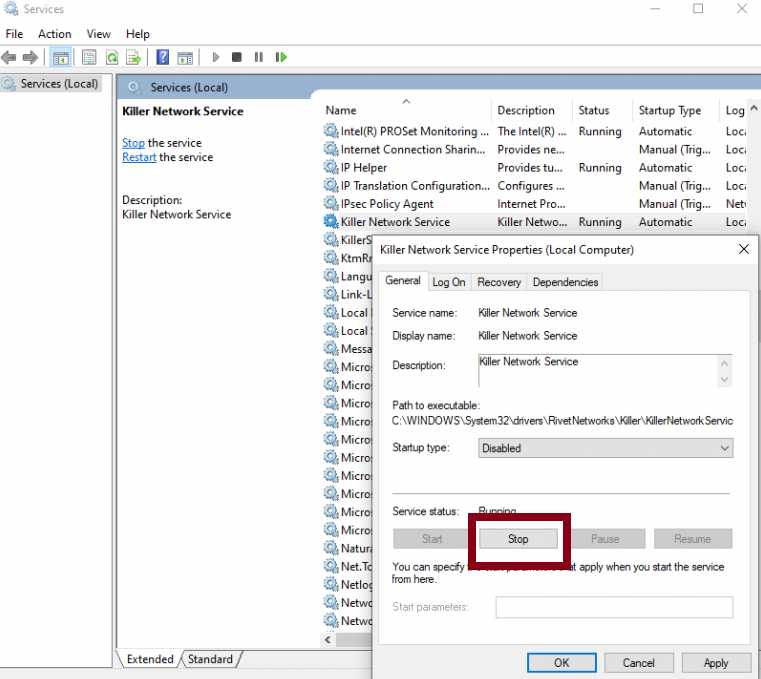Click the Stop button in properties dialog
This screenshot has height=679, width=761.
[518, 539]
